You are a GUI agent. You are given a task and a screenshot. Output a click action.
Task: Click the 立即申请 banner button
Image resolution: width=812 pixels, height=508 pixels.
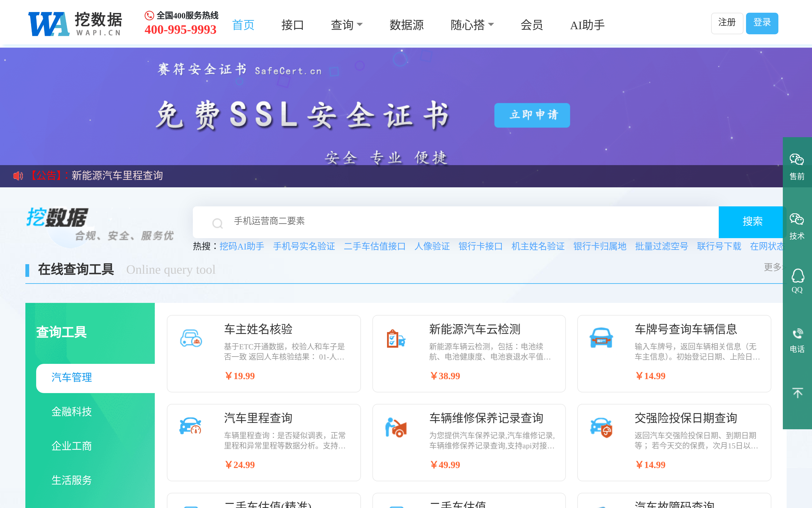(532, 115)
